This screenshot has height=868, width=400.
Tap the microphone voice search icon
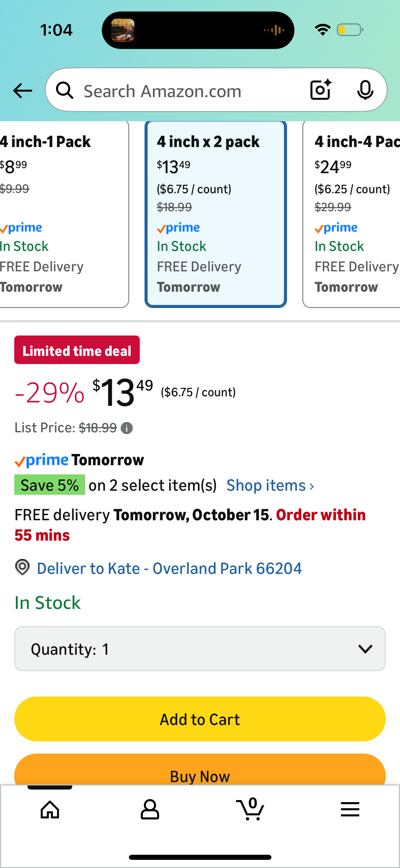click(x=365, y=90)
